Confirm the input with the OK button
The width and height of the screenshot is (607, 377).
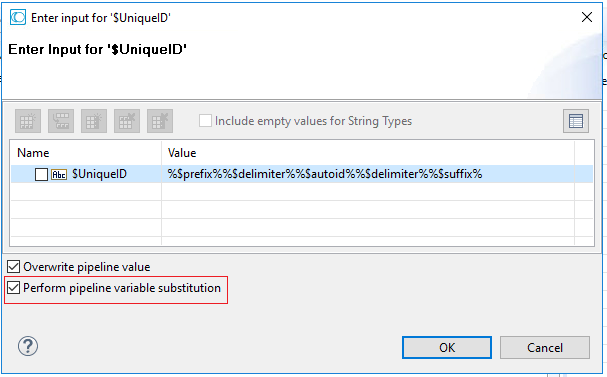pyautogui.click(x=447, y=348)
